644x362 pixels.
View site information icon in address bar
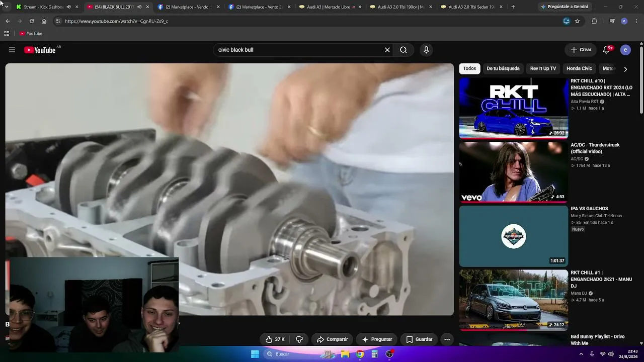point(58,21)
